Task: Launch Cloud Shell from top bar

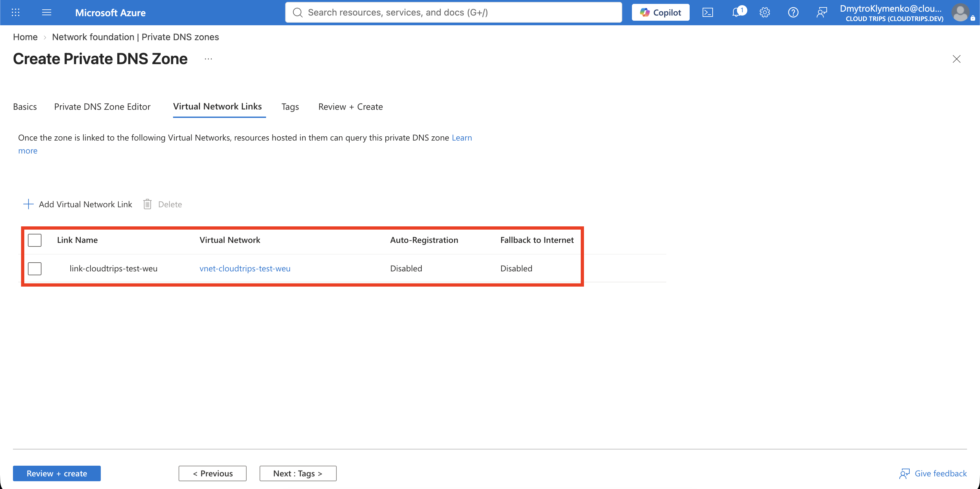Action: click(707, 13)
